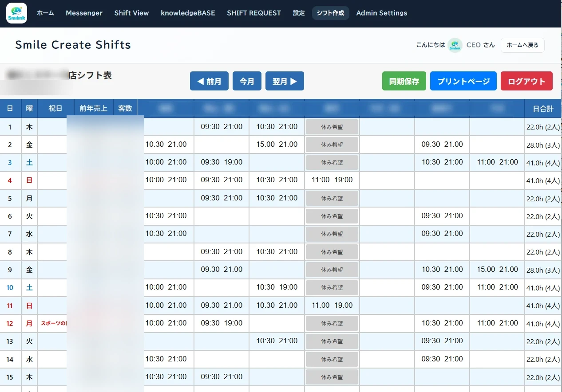Click the 22.0h (2人) total for day 1
The image size is (562, 392).
coord(543,128)
